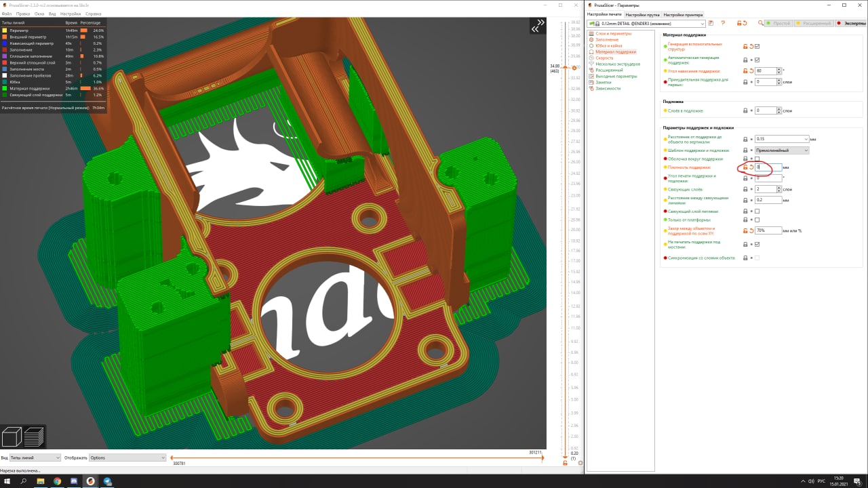Toggle Не печатать поддержки под мостами checkbox
868x488 pixels.
(x=757, y=244)
